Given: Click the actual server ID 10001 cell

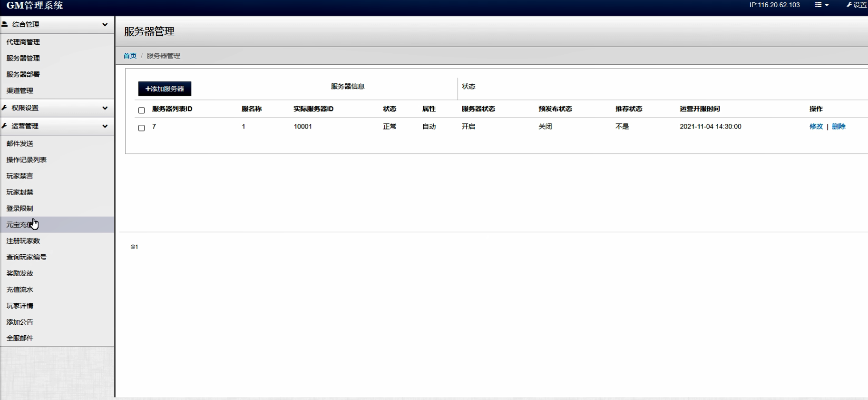Looking at the screenshot, I should pos(302,126).
